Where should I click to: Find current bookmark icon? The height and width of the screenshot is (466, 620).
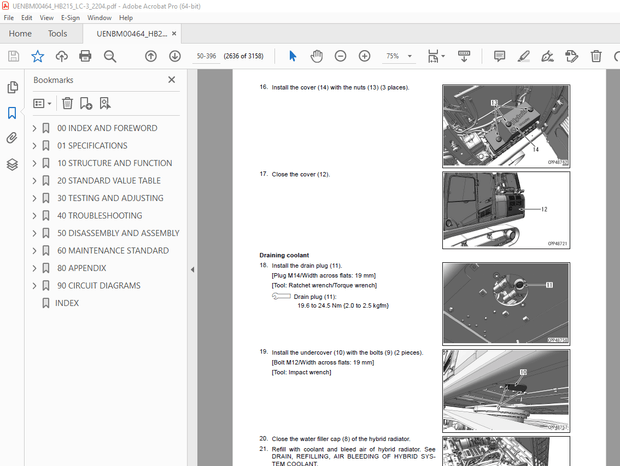coord(105,103)
